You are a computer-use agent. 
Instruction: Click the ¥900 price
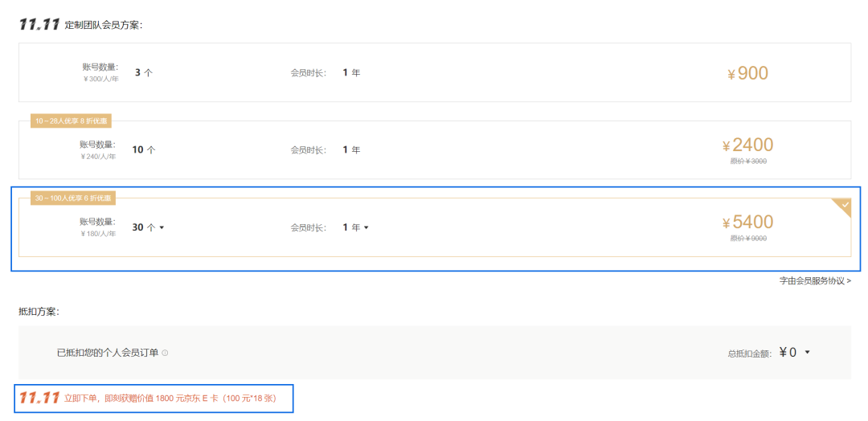pos(748,74)
